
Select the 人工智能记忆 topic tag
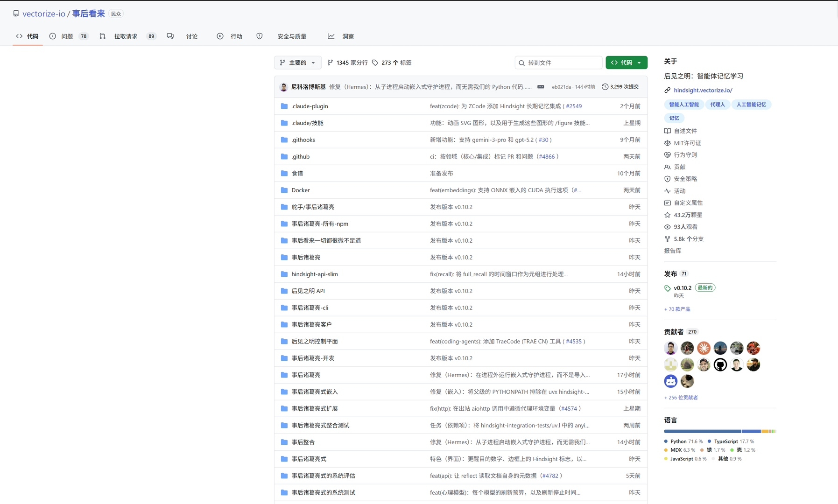point(751,105)
